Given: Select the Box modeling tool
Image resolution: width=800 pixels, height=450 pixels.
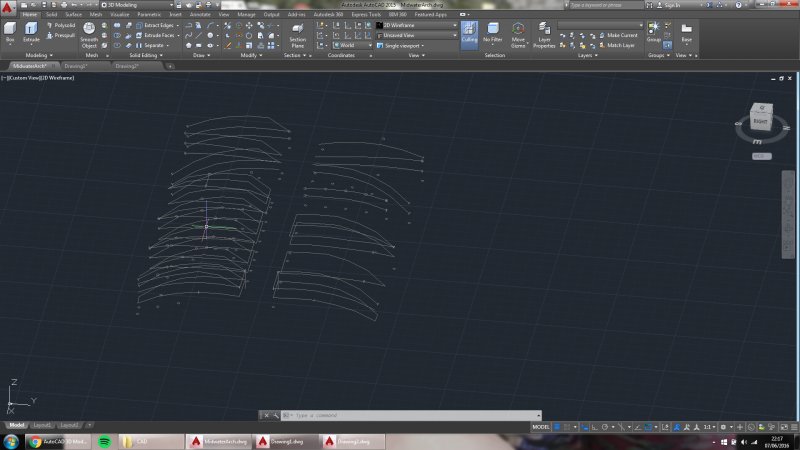Looking at the screenshot, I should 9,33.
